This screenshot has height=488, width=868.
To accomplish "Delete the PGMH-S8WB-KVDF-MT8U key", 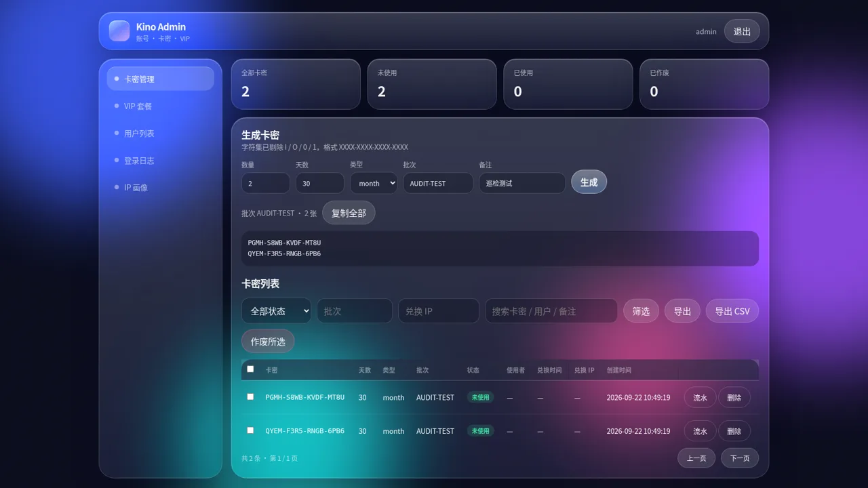I will pyautogui.click(x=734, y=397).
